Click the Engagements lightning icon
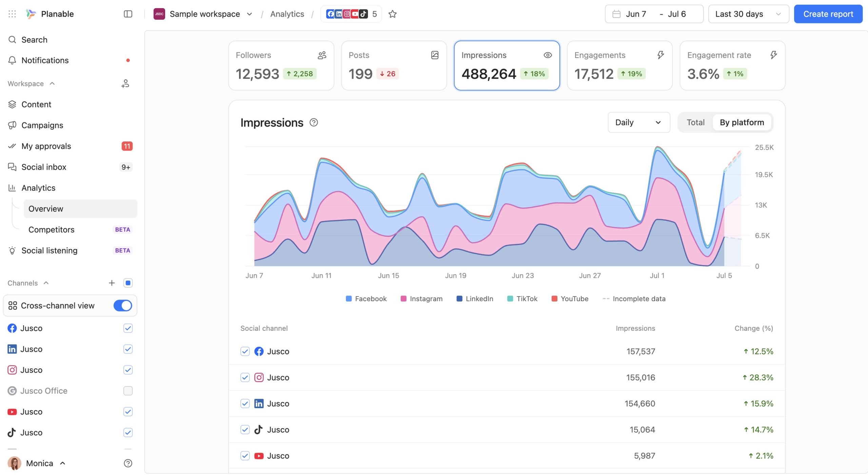 660,55
